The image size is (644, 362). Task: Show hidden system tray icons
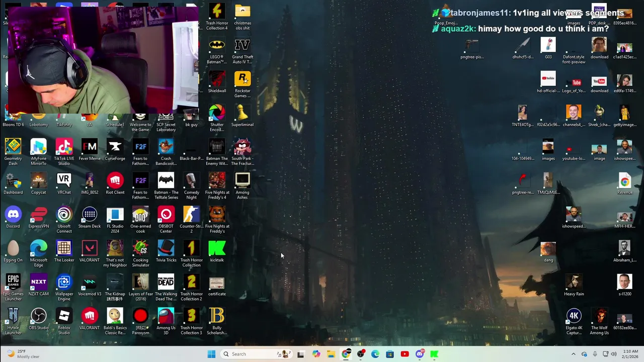573,354
